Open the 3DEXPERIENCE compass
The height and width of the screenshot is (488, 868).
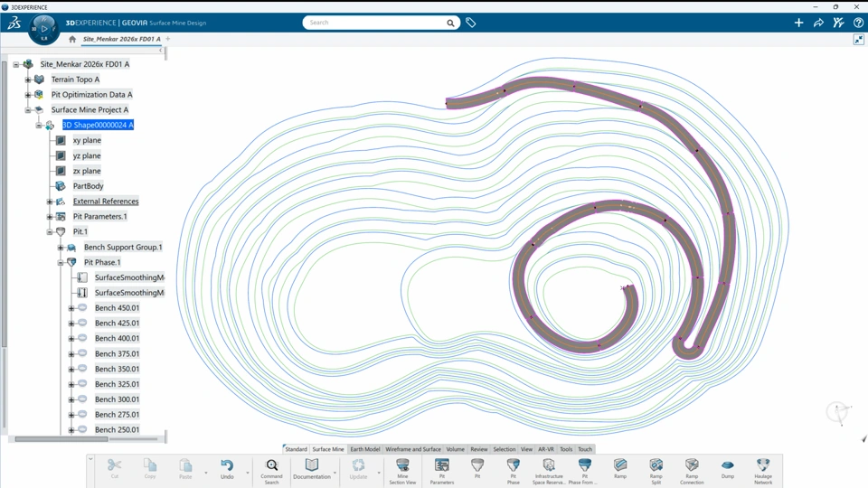pyautogui.click(x=43, y=28)
